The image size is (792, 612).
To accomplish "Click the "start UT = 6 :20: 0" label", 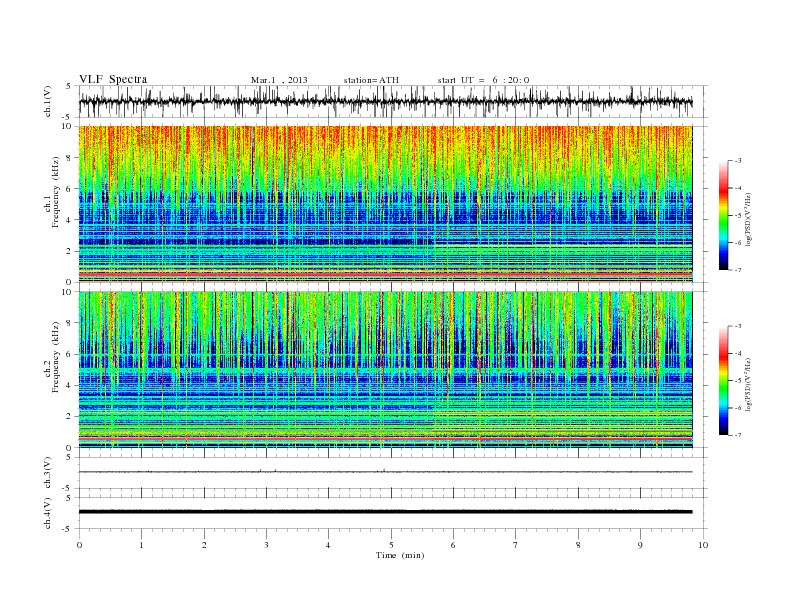I will point(483,80).
